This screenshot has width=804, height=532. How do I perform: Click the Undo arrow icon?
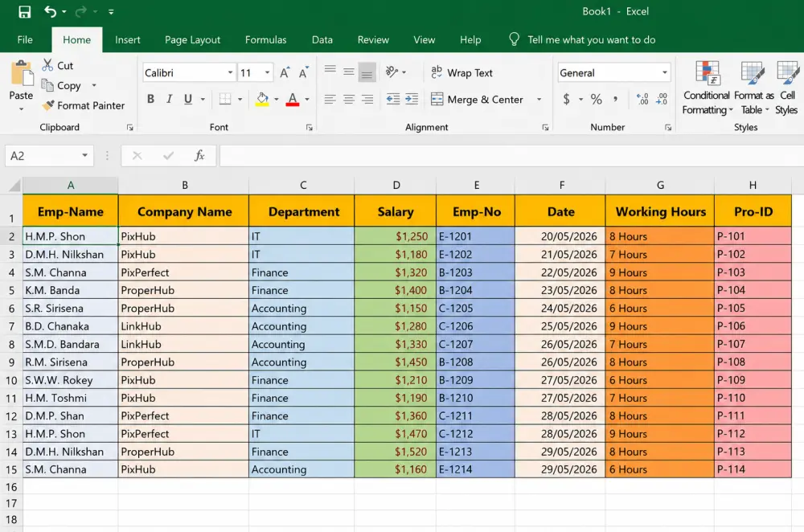point(50,11)
